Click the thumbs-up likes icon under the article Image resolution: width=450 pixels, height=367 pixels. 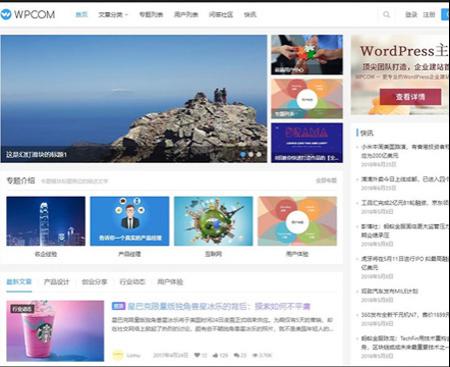coord(215,355)
